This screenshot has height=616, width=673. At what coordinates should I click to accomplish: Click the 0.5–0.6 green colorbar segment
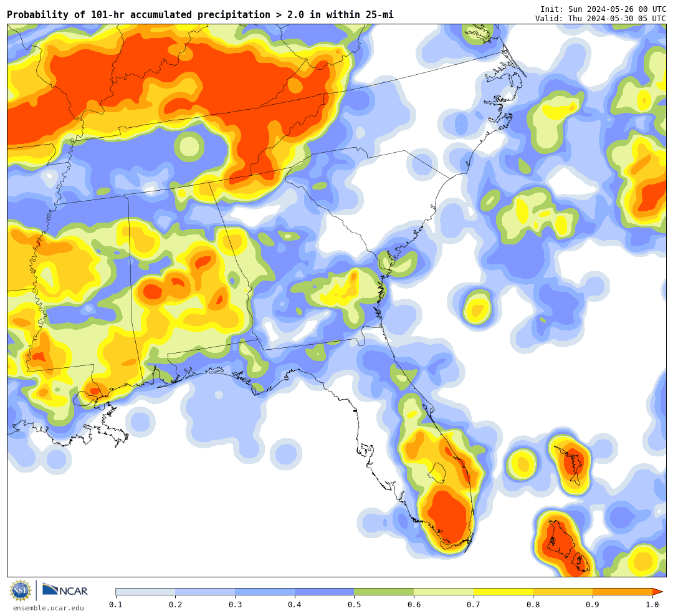pyautogui.click(x=384, y=592)
